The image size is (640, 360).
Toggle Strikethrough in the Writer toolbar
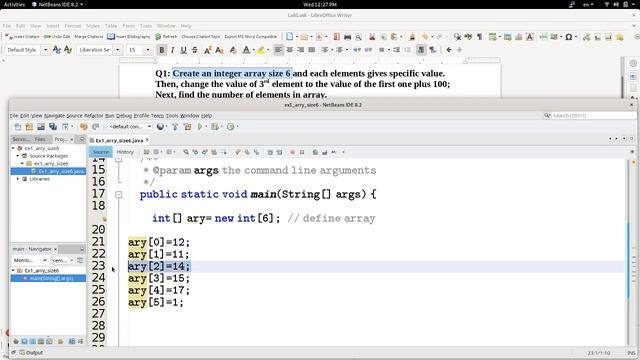coord(195,50)
